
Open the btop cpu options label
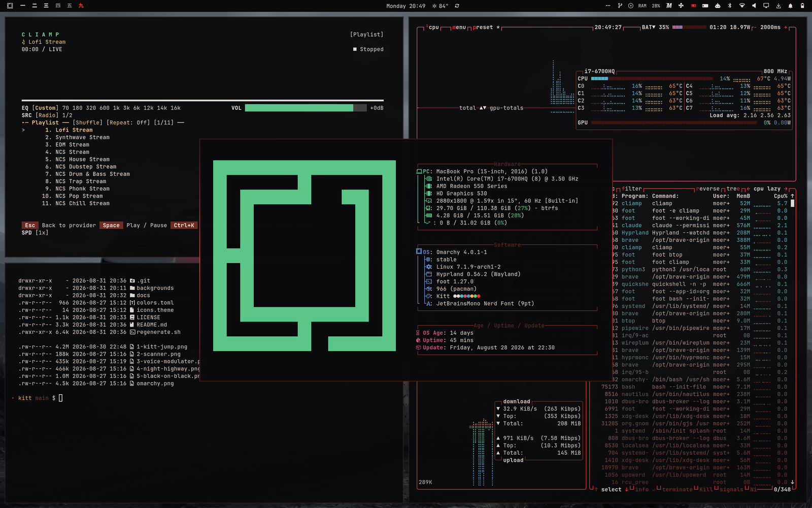[x=433, y=27]
